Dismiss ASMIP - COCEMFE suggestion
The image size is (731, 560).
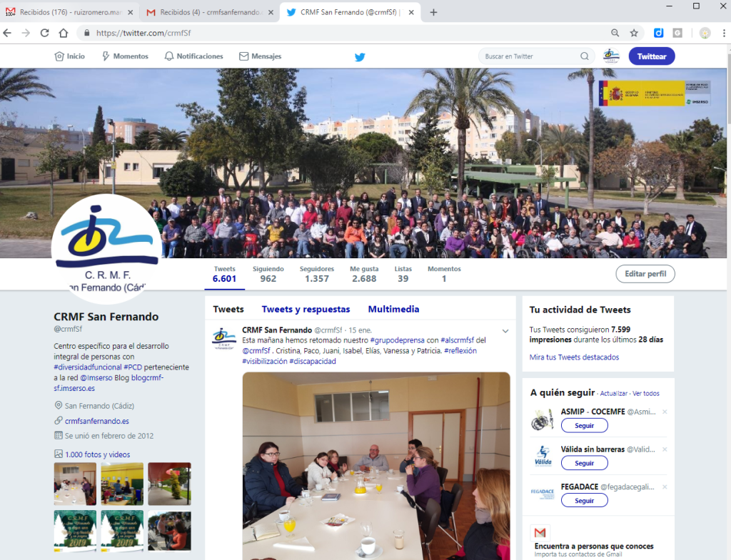(x=665, y=412)
